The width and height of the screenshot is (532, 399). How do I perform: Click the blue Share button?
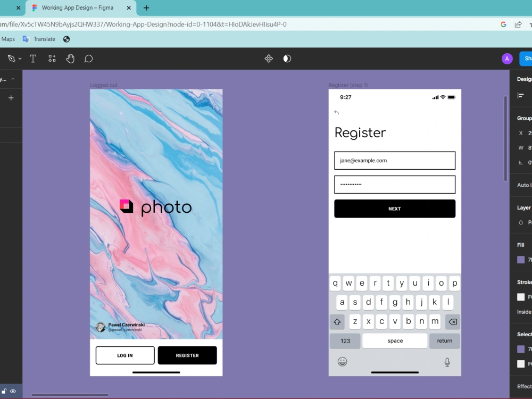coord(526,59)
